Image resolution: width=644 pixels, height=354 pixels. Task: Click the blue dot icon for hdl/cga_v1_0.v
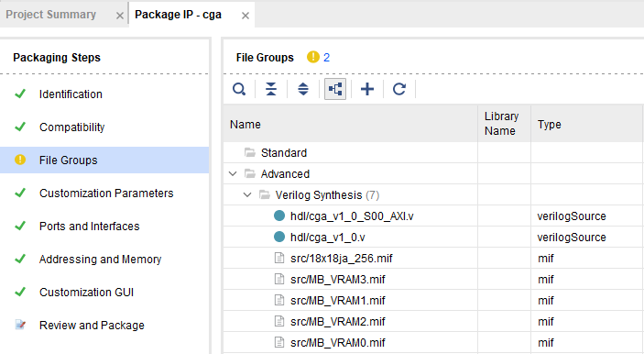point(279,237)
